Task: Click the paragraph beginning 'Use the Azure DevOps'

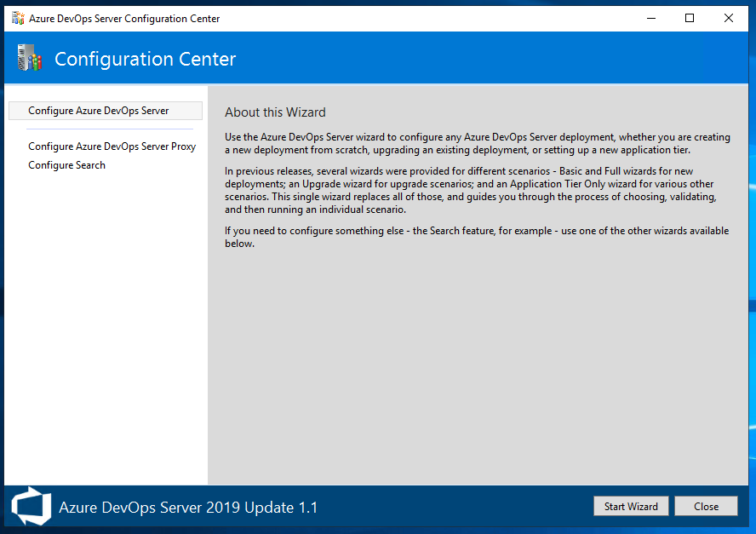Action: coord(478,143)
